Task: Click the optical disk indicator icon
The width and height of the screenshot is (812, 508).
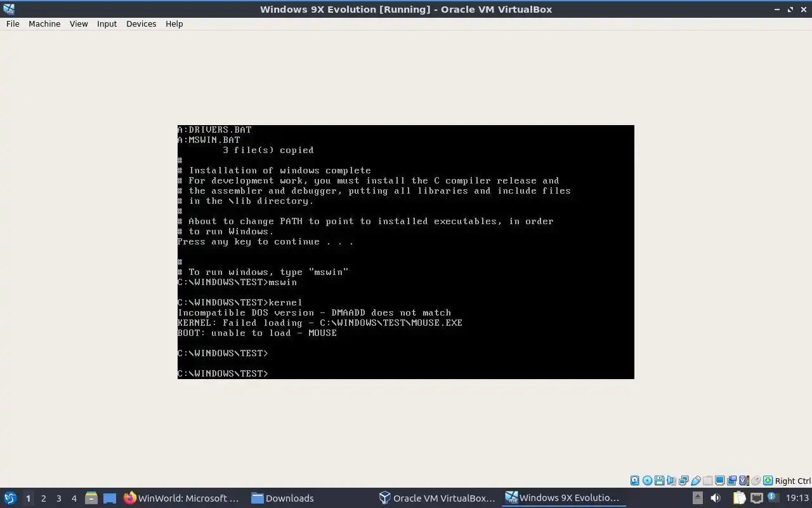Action: [x=647, y=481]
